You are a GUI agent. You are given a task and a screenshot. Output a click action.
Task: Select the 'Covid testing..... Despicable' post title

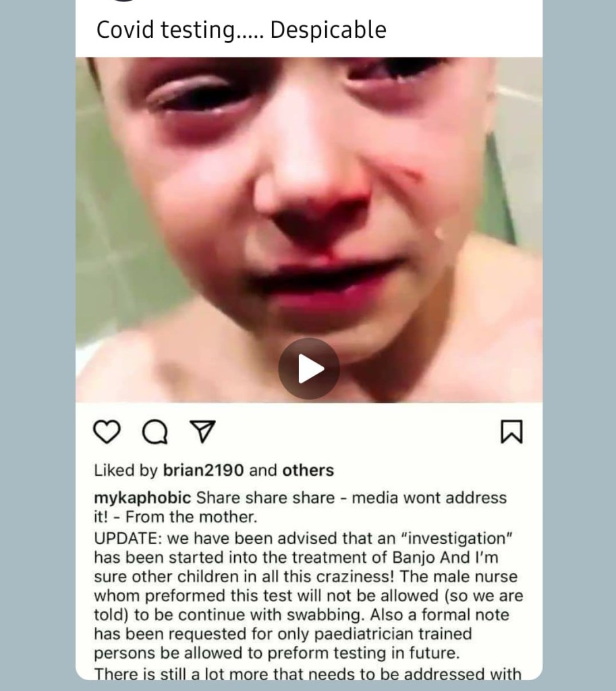point(241,30)
